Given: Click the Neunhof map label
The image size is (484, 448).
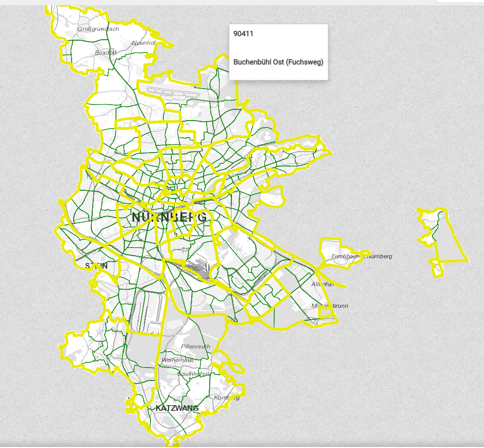Looking at the screenshot, I should (x=144, y=43).
